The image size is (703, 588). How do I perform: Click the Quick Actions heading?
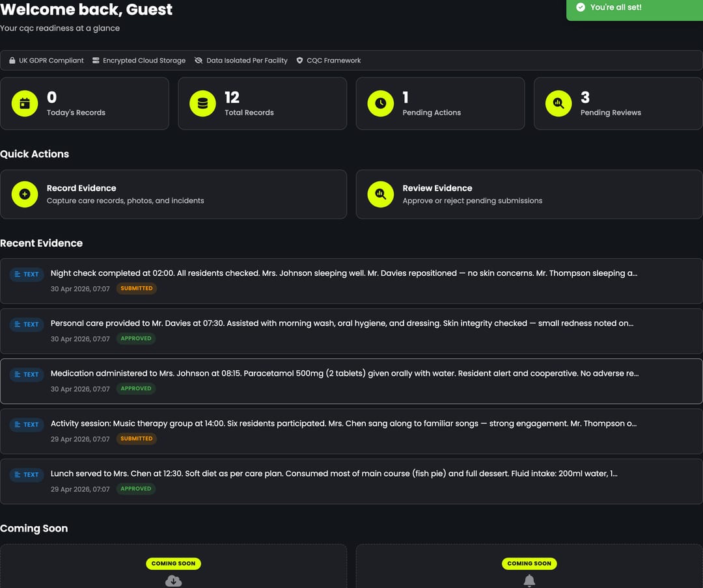point(34,154)
